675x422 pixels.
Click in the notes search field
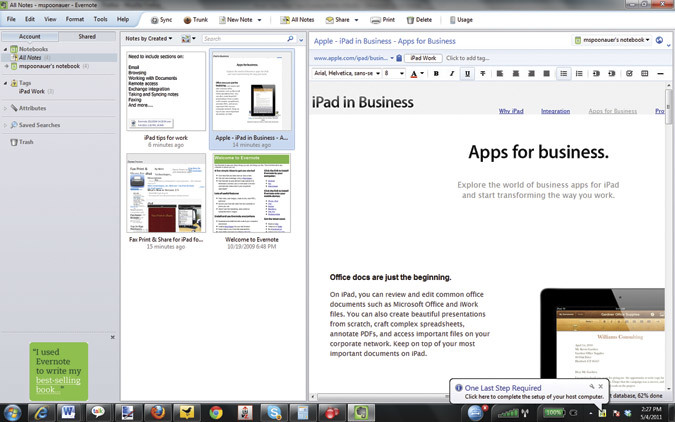coord(244,39)
